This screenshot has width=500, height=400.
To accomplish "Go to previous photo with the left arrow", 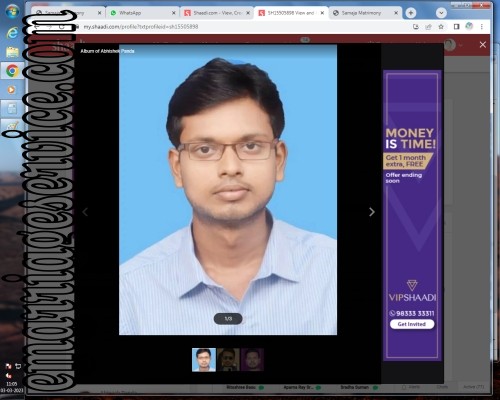I will (x=85, y=212).
